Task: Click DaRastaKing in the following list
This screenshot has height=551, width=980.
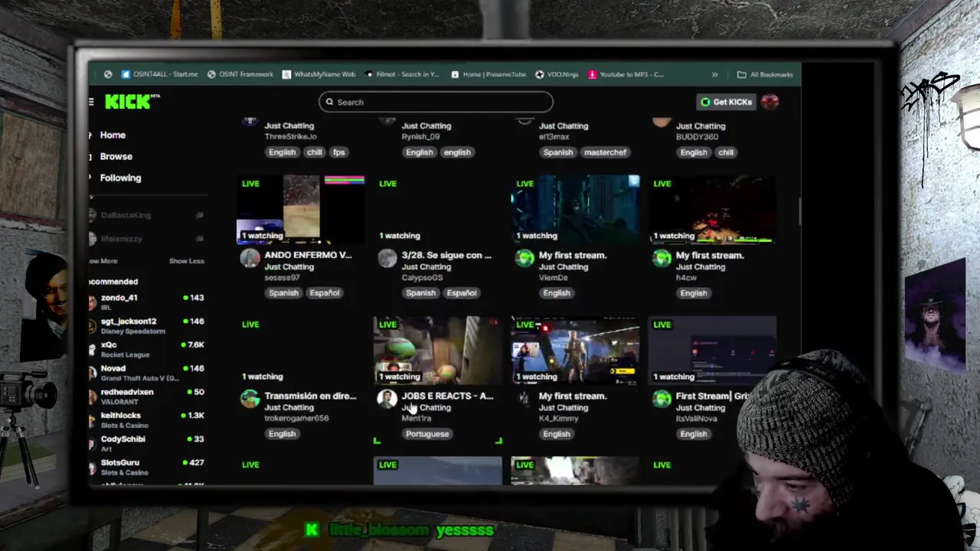Action: 126,216
